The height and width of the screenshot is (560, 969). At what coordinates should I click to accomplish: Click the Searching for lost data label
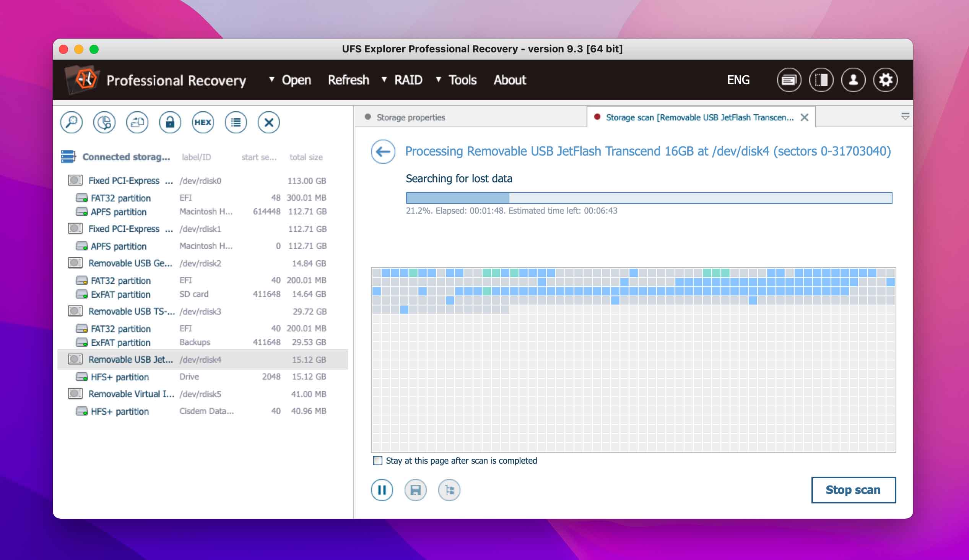pyautogui.click(x=459, y=179)
